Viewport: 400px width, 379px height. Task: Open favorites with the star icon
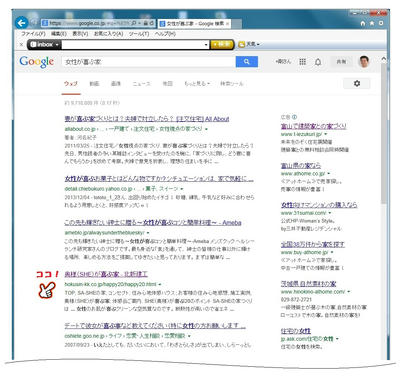[372, 23]
